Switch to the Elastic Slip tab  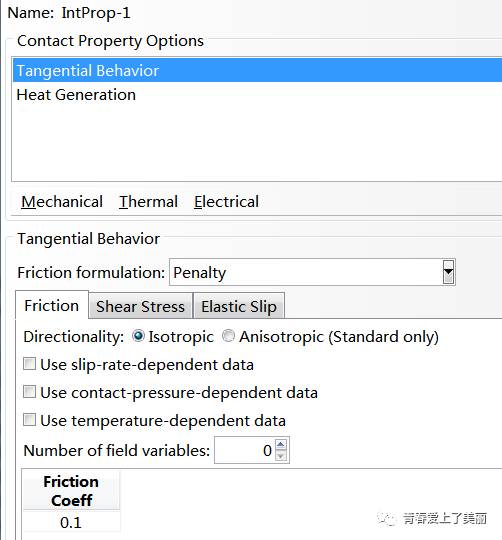pos(239,306)
